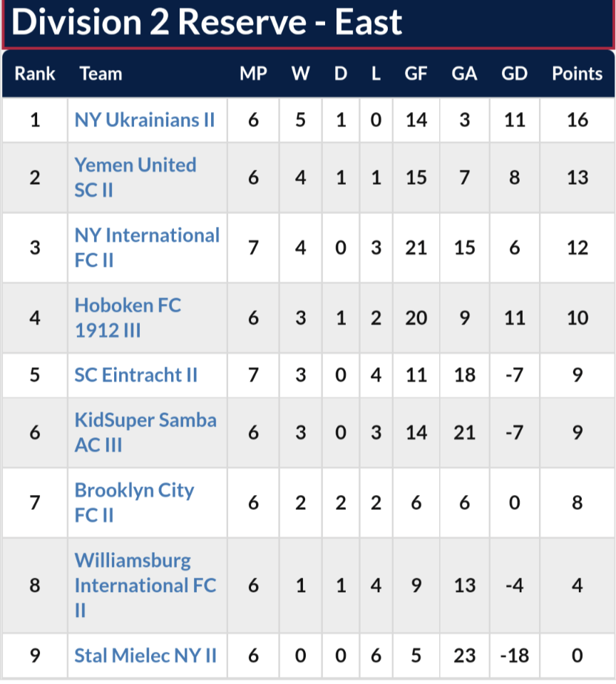Click the Rank column header
This screenshot has width=616, height=684.
[35, 73]
